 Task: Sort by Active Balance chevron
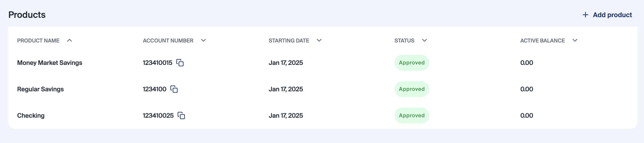tap(575, 40)
